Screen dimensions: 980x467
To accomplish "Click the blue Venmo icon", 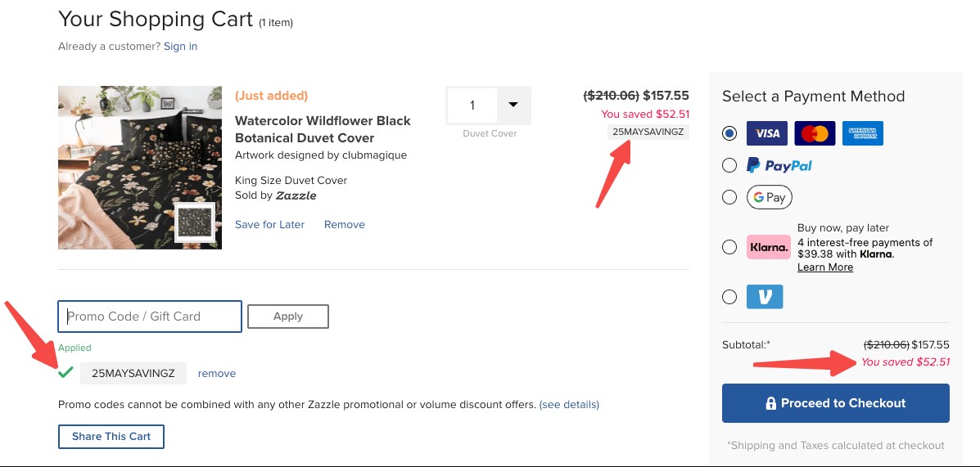I will tap(765, 297).
